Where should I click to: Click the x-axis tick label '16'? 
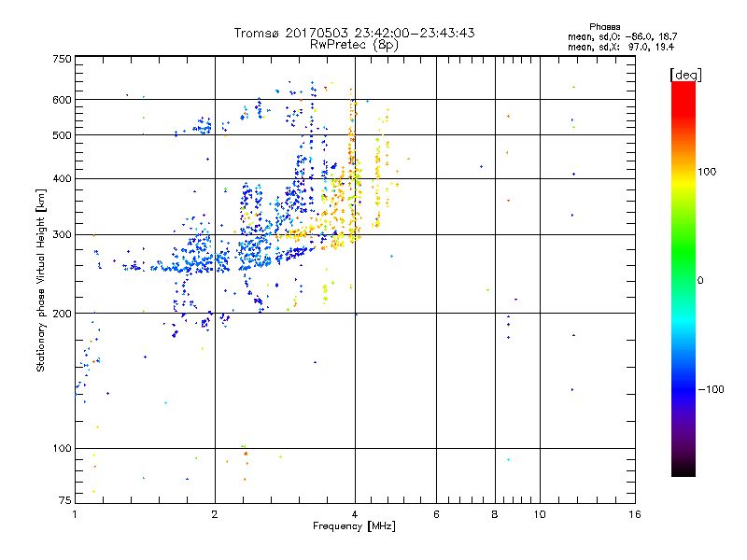[635, 514]
